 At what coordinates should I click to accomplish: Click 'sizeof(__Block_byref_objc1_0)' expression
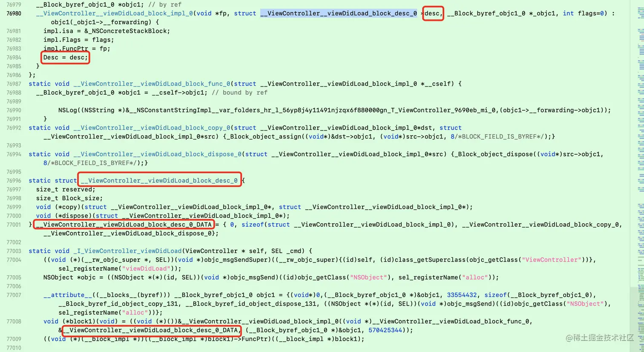pos(540,295)
